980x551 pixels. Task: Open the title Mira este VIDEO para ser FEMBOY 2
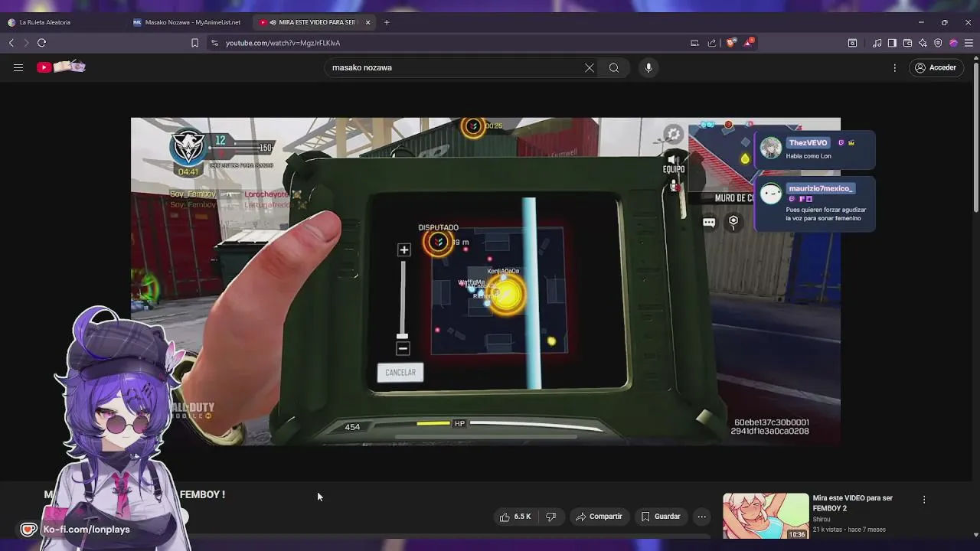[x=852, y=503]
